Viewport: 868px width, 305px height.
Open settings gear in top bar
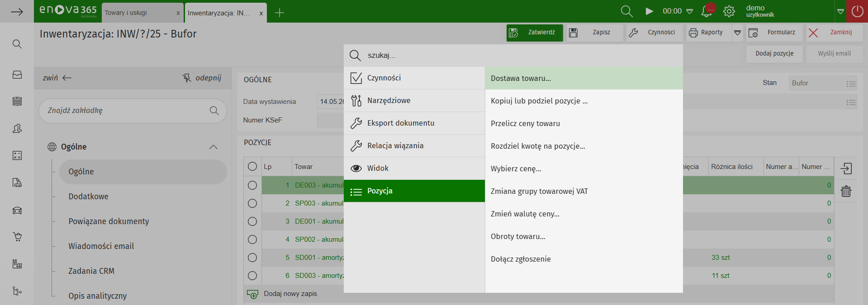[x=729, y=11]
